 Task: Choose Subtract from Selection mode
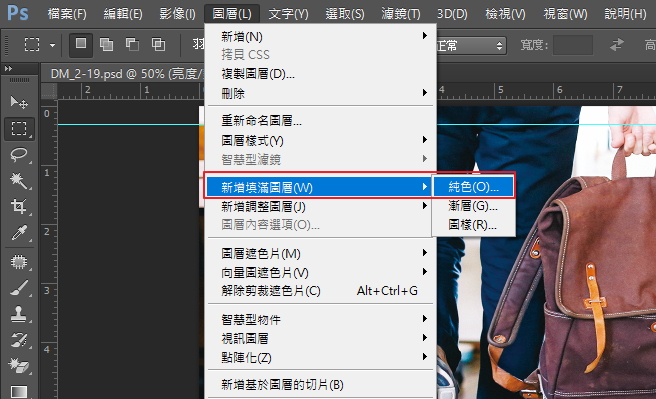132,44
